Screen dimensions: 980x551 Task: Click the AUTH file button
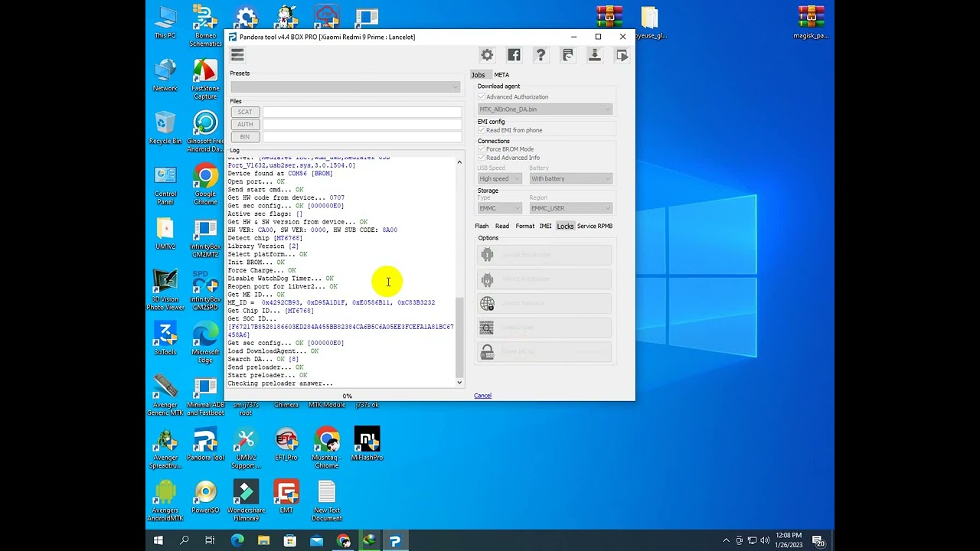click(245, 124)
